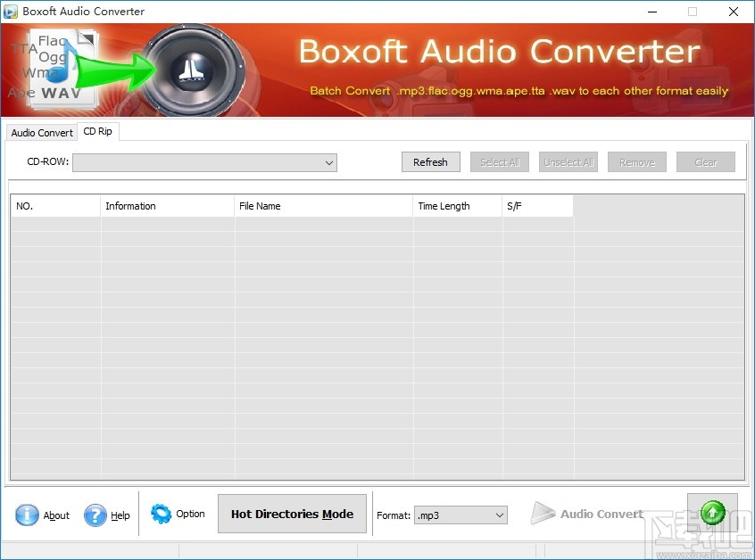
Task: Open the About dialog
Action: pos(41,515)
